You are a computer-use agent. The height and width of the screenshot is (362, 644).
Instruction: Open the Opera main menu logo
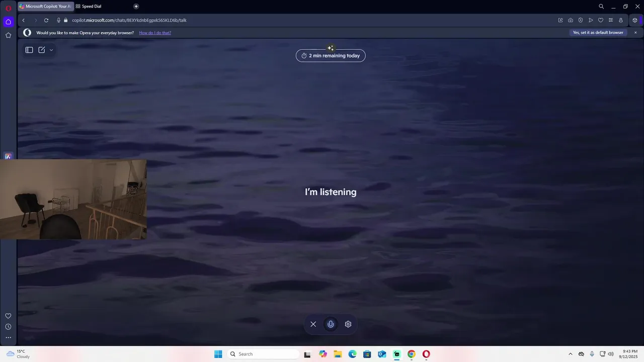coord(8,8)
